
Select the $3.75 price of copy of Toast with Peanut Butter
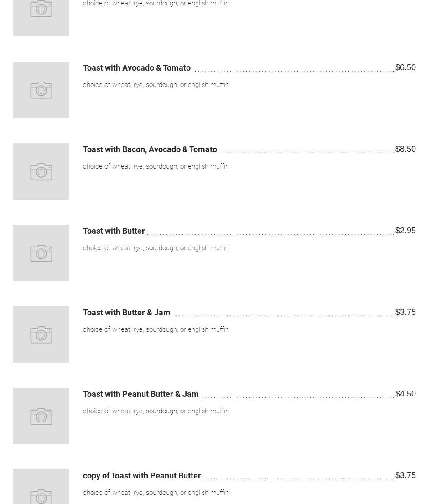[x=405, y=475]
